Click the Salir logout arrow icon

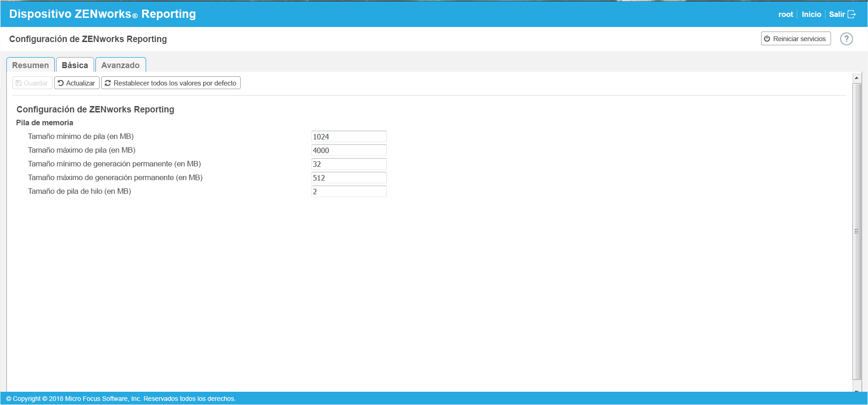(852, 14)
